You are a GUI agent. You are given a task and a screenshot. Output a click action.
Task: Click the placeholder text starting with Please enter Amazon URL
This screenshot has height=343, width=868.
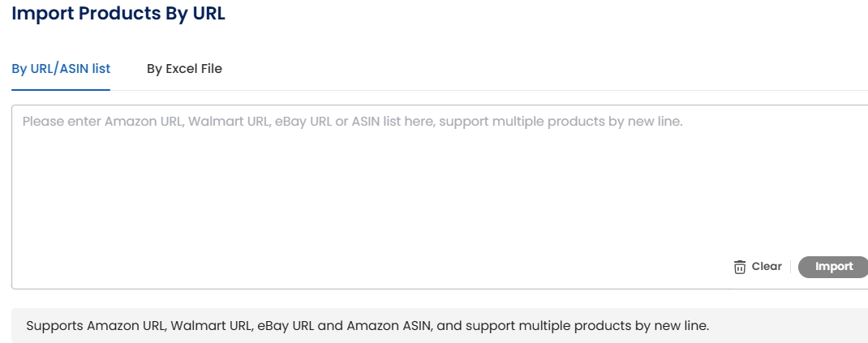[353, 121]
